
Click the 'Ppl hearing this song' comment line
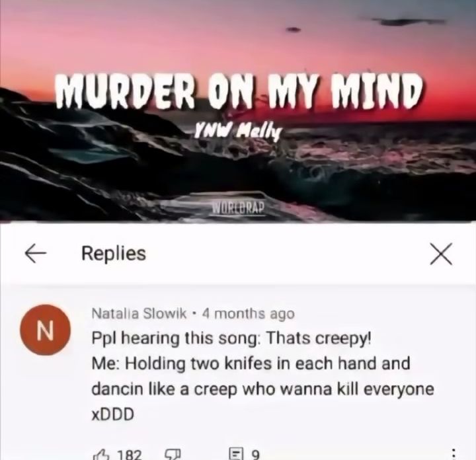[231, 338]
